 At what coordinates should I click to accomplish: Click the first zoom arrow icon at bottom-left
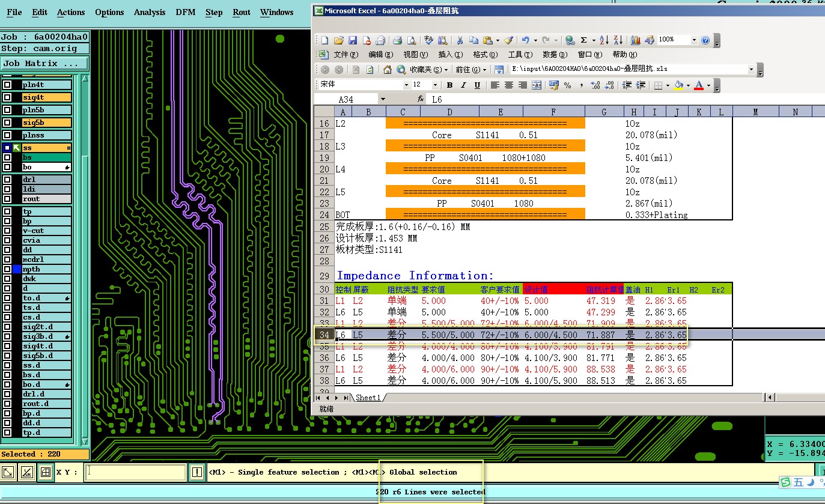(x=8, y=472)
